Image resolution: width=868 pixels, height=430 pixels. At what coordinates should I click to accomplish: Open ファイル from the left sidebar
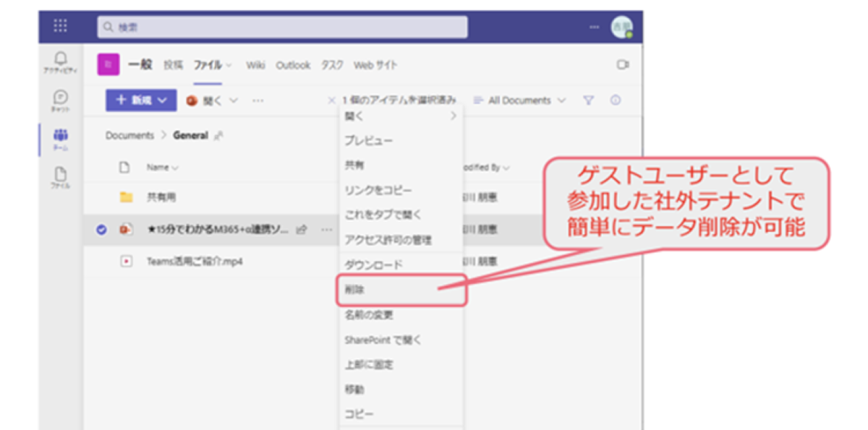(61, 173)
